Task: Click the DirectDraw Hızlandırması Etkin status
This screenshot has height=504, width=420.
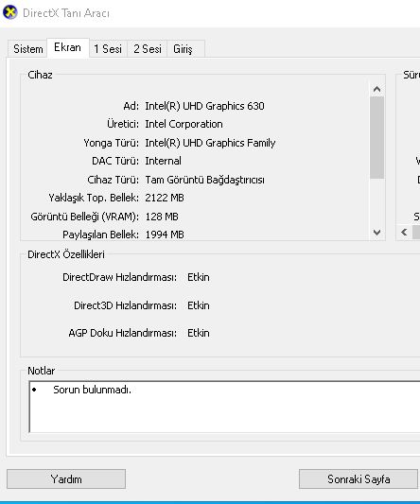Action: [x=199, y=277]
